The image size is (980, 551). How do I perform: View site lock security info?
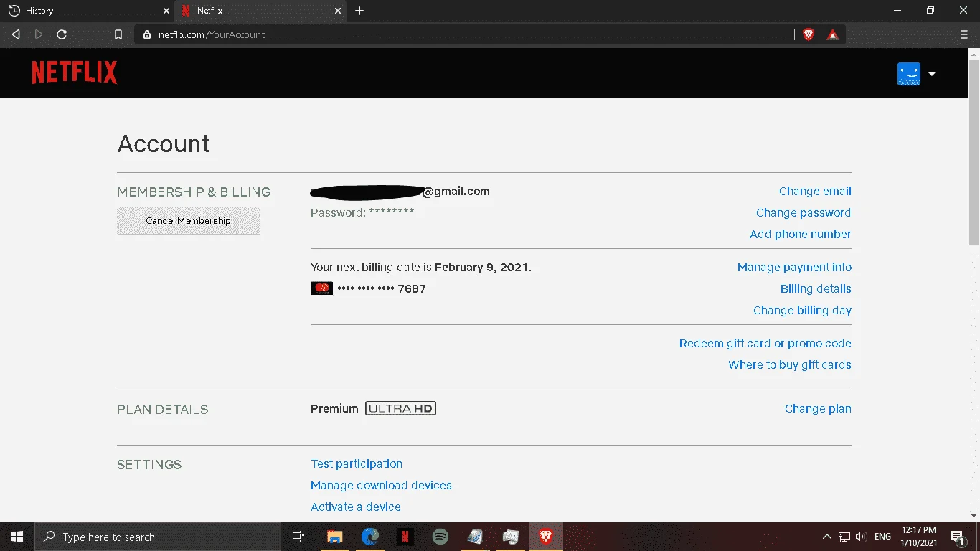pos(147,34)
